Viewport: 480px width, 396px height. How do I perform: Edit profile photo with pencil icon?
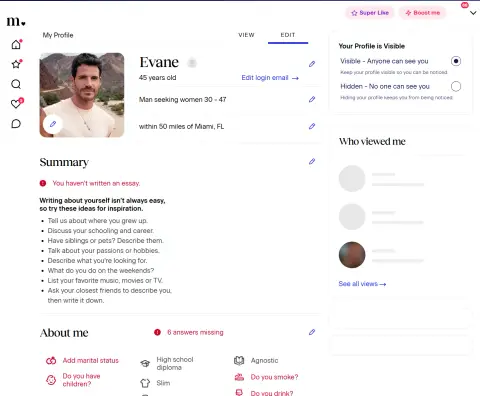(x=53, y=124)
